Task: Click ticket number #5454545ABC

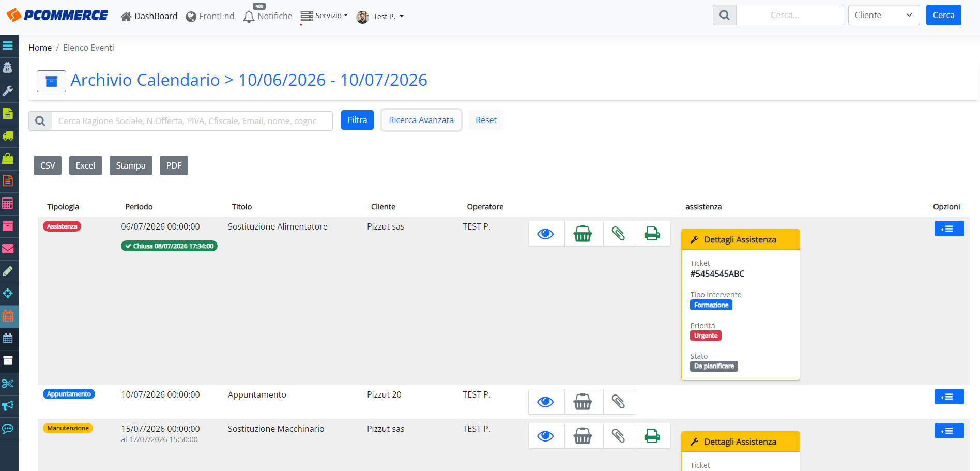Action: 717,274
